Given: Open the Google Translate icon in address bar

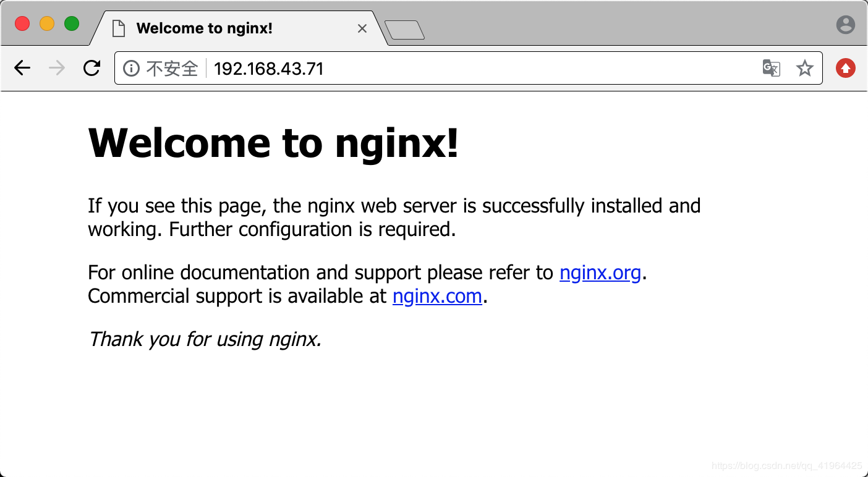Looking at the screenshot, I should pos(771,68).
